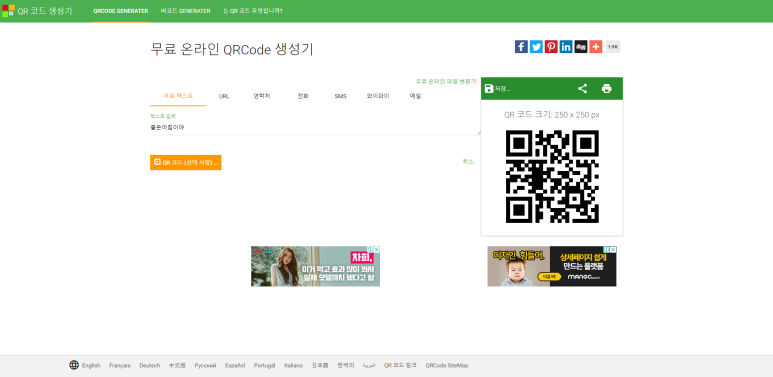
Task: Select the 무료 텍스트 tab
Action: pos(178,96)
